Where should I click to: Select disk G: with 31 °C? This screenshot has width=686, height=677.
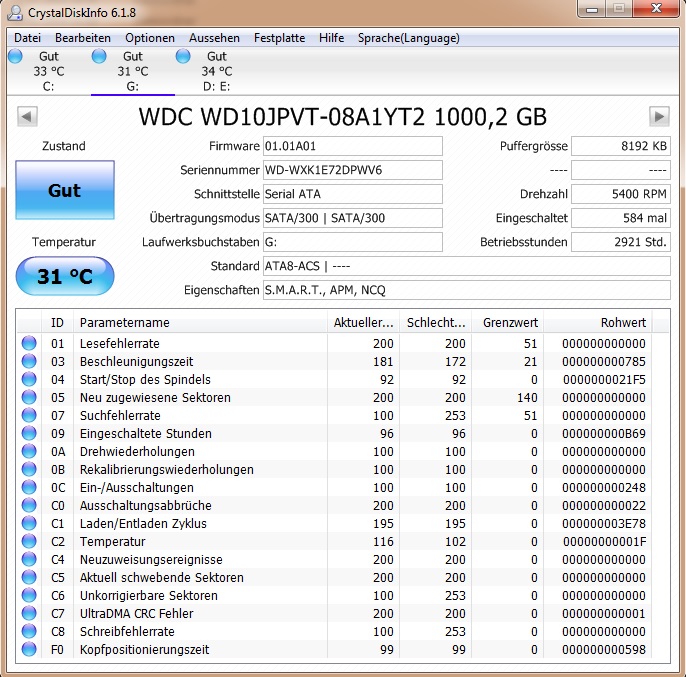pos(133,71)
